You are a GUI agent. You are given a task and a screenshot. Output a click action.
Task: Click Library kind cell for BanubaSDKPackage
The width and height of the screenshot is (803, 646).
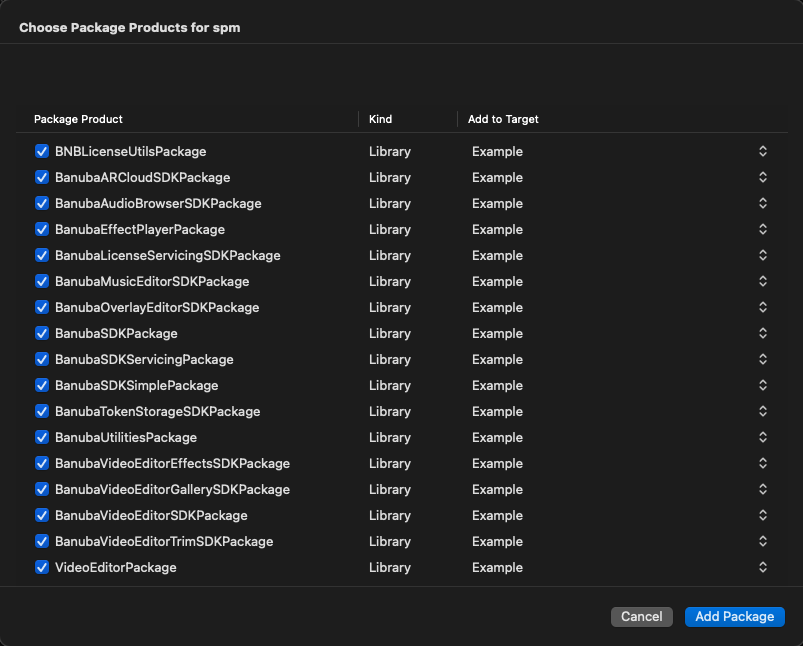point(390,334)
